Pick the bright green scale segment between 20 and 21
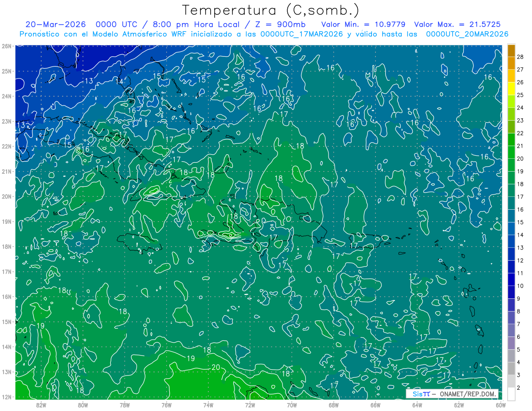Image resolution: width=532 pixels, height=411 pixels. pyautogui.click(x=511, y=153)
